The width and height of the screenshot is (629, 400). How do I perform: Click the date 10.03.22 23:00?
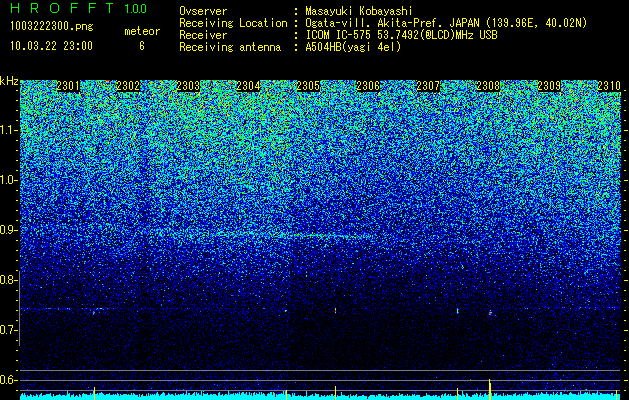51,46
